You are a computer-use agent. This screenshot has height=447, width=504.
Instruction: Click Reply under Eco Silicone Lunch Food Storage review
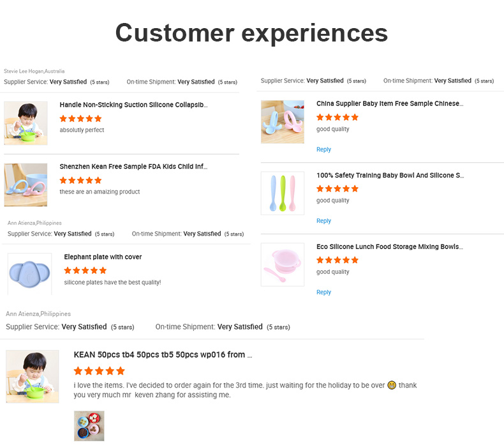(x=323, y=292)
